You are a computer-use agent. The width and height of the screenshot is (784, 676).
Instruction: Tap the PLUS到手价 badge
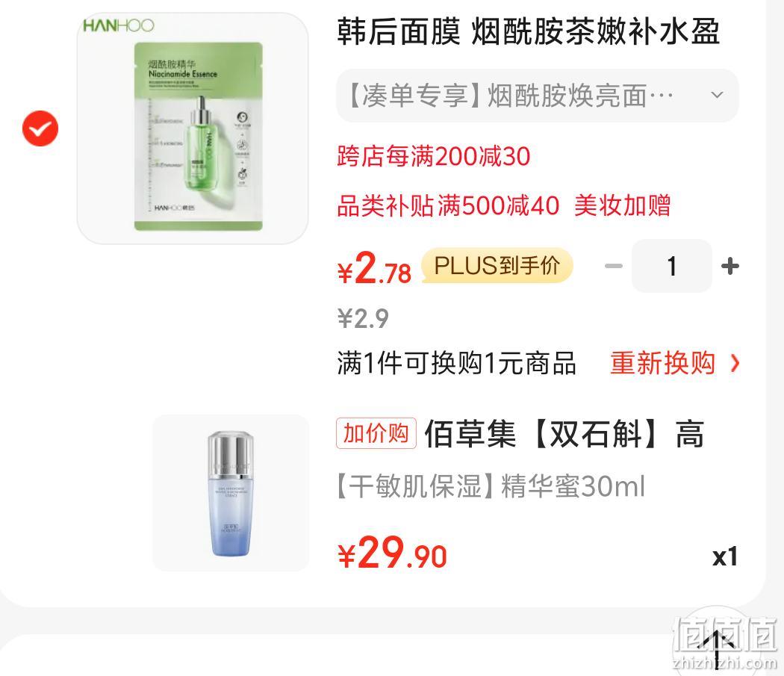497,265
